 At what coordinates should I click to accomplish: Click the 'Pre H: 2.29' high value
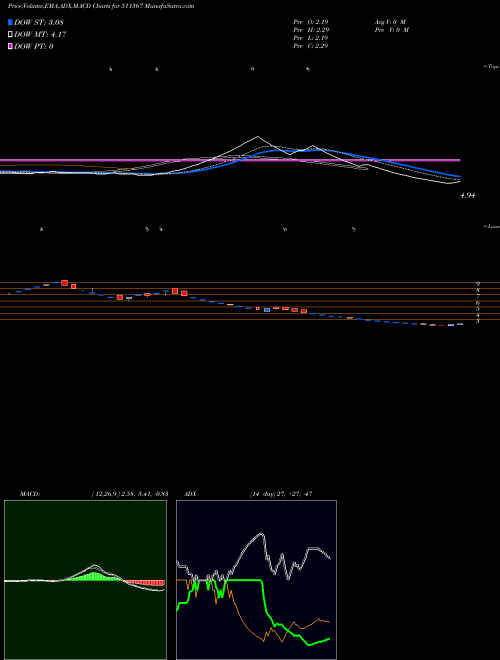(311, 30)
